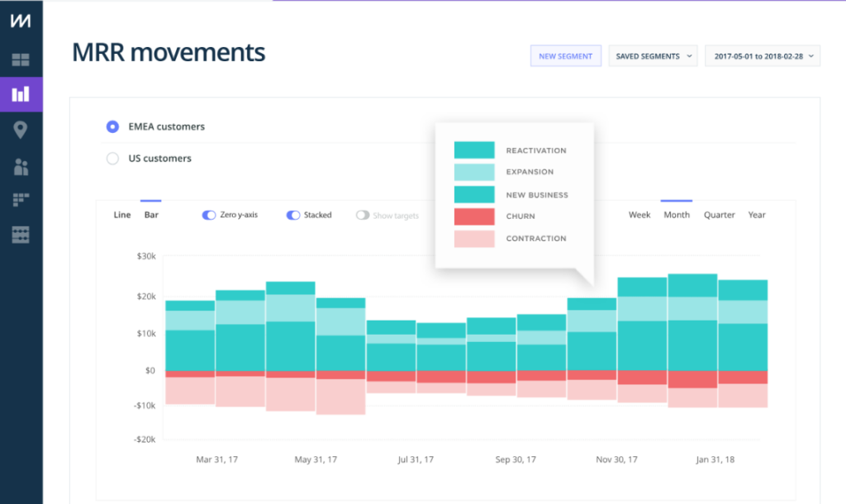Click the Reactivation legend color swatch

pyautogui.click(x=474, y=150)
